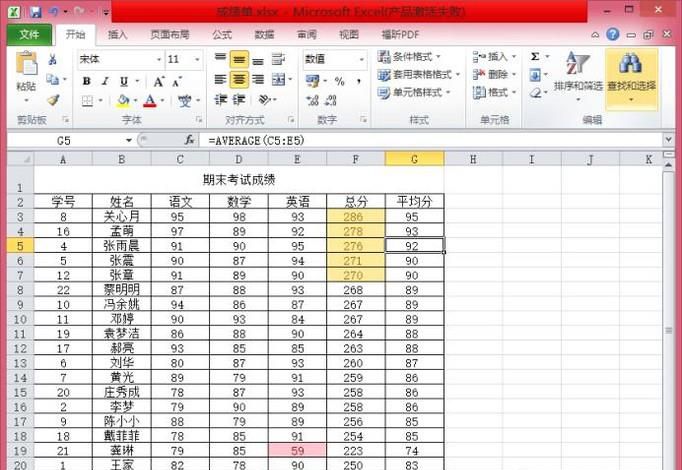Select the Format Painter brush
Viewport: 682px width, 470px height.
pyautogui.click(x=53, y=100)
